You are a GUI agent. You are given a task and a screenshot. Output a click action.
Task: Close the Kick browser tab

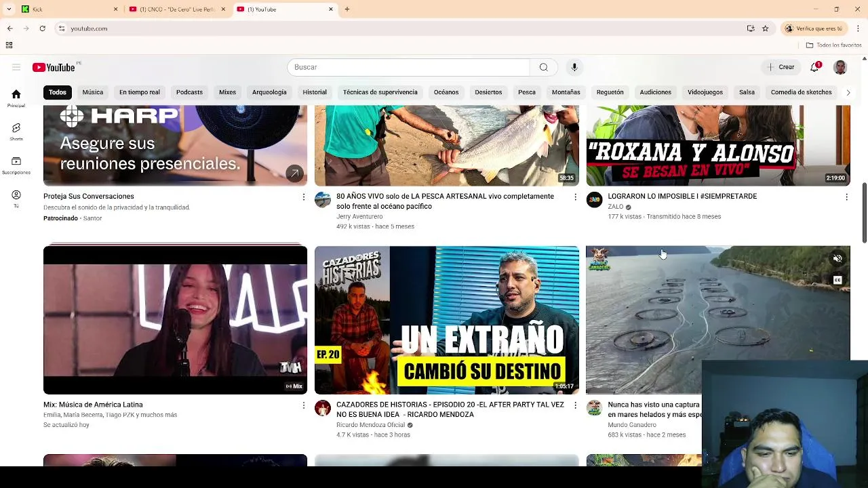115,9
